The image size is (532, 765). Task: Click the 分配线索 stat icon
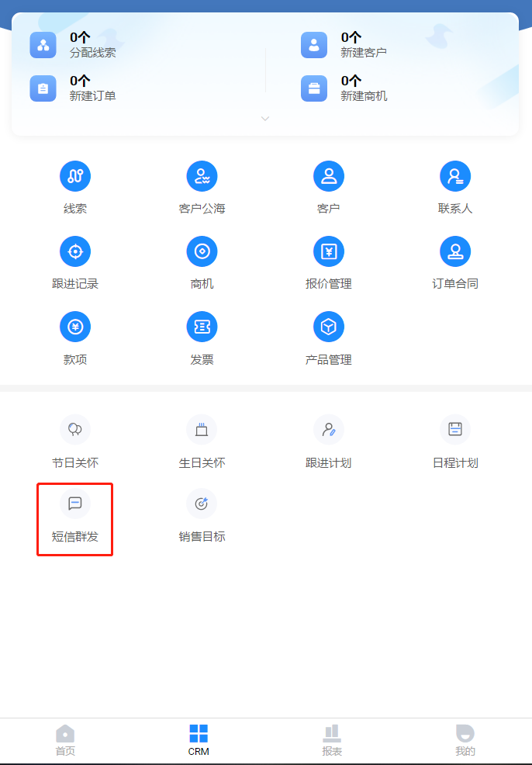[43, 45]
